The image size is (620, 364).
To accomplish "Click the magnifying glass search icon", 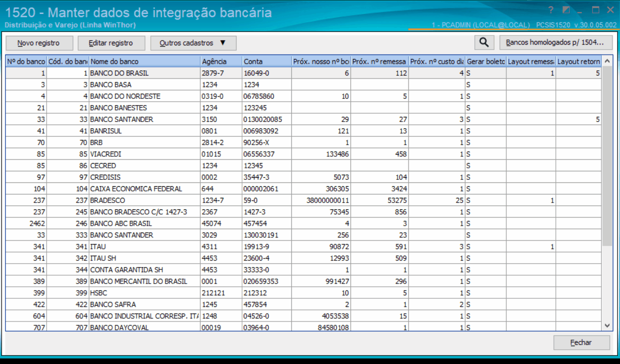I will 484,42.
